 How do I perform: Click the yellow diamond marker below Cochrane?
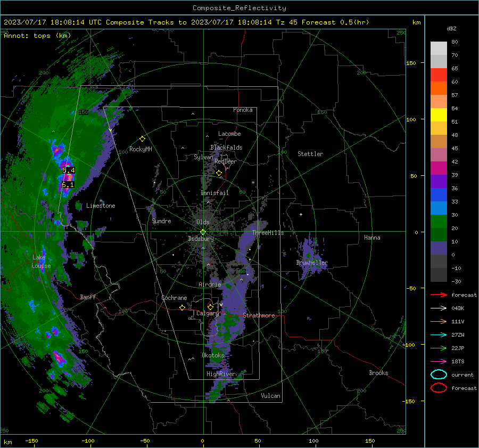[x=182, y=307]
